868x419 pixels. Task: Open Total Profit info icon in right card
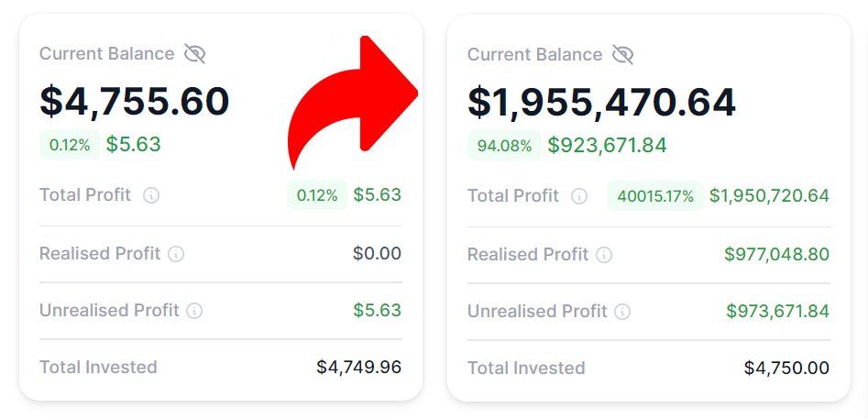579,196
